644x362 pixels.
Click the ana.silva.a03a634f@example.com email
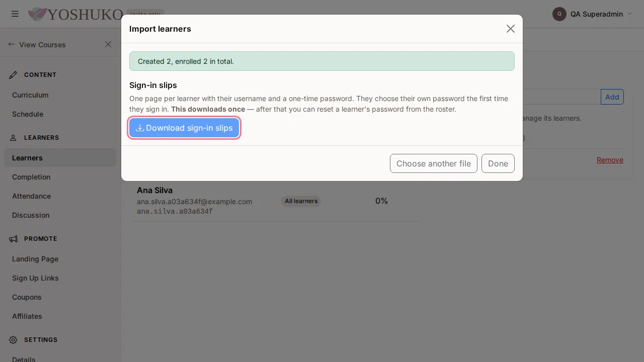(x=194, y=202)
